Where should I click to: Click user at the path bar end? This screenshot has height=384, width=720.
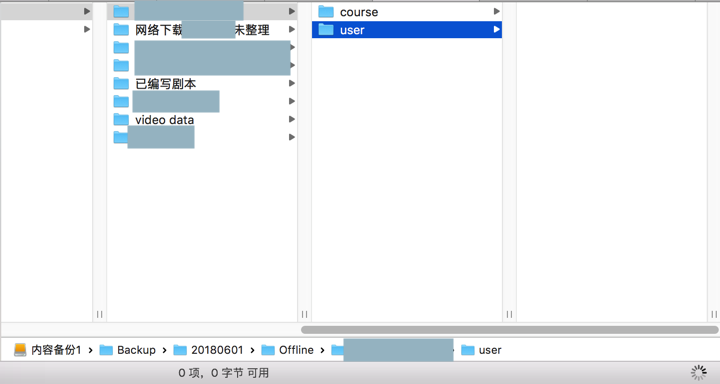490,350
